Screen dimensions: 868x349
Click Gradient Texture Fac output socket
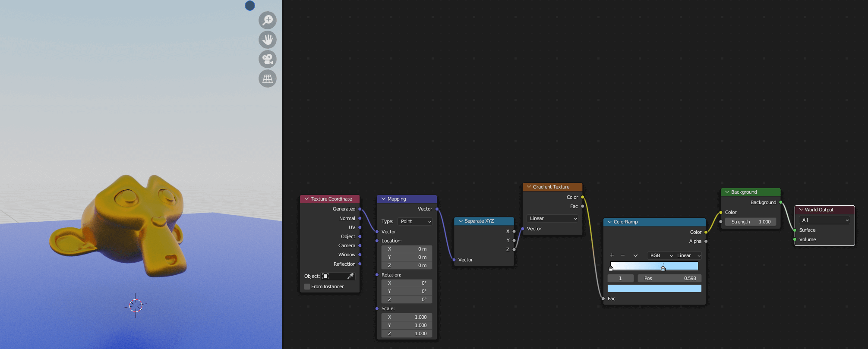tap(583, 206)
